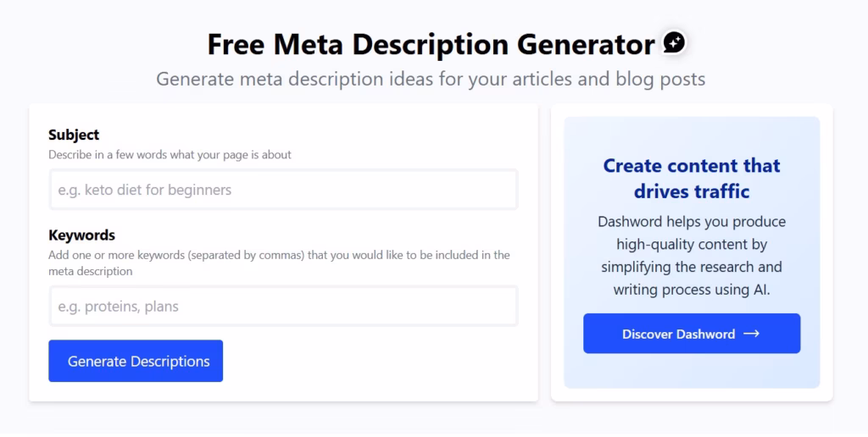Click the Keywords field label
Viewport: 868px width, 437px height.
click(x=81, y=235)
